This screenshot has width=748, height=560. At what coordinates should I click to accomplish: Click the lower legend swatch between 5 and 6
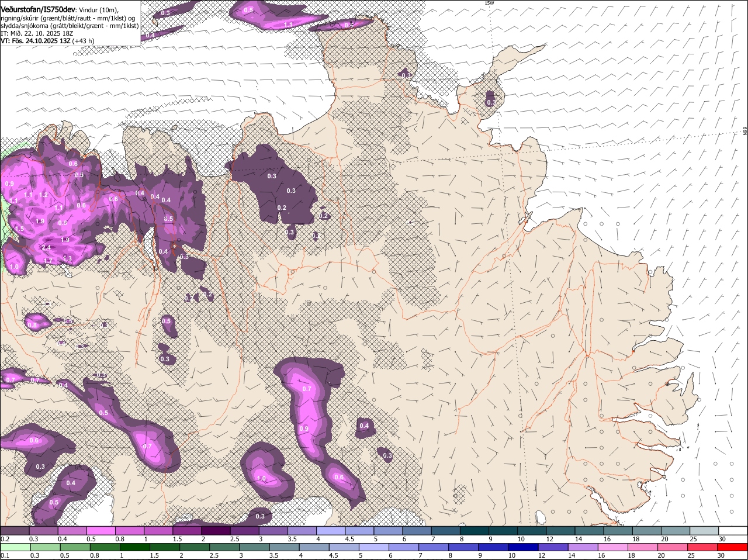374,547
